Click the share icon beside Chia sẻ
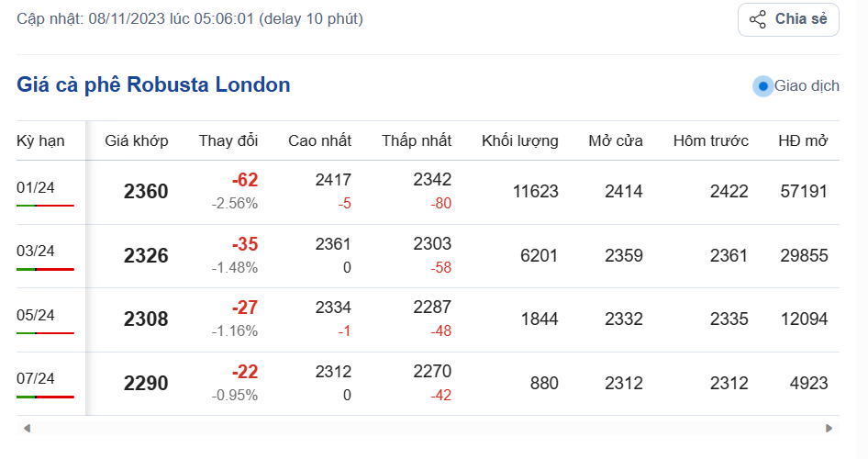The height and width of the screenshot is (459, 868). click(x=758, y=19)
